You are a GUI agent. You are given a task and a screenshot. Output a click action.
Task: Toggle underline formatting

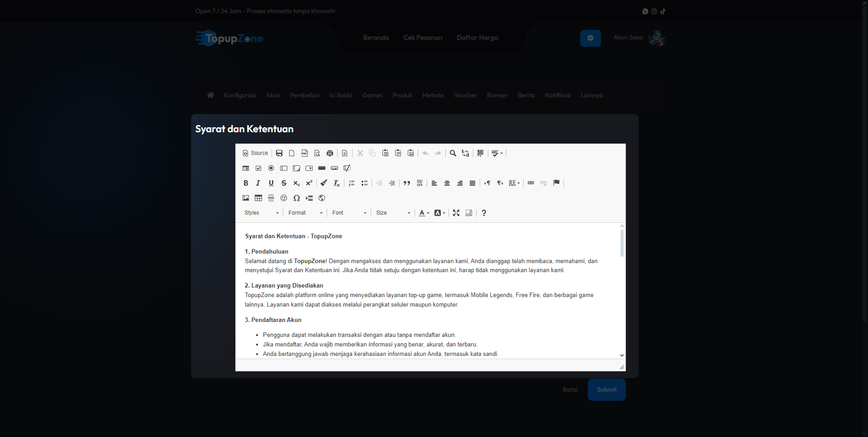point(271,183)
